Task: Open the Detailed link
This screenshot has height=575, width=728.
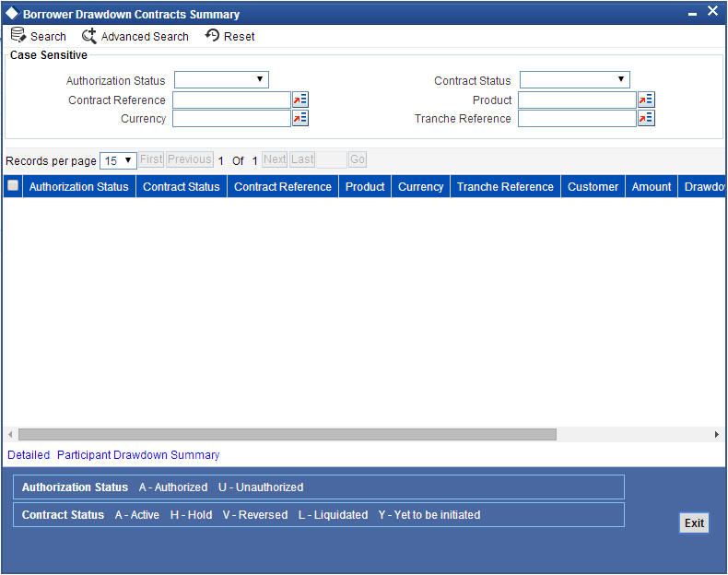Action: tap(29, 455)
